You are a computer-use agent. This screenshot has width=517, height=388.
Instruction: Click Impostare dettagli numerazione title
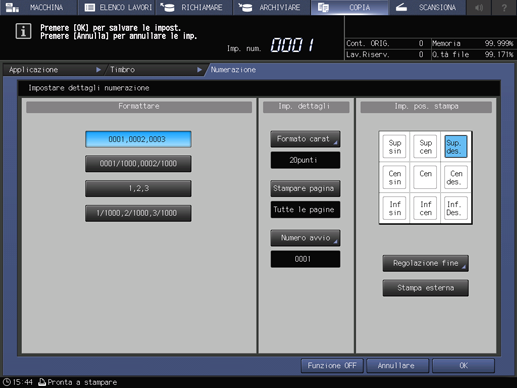coord(89,88)
